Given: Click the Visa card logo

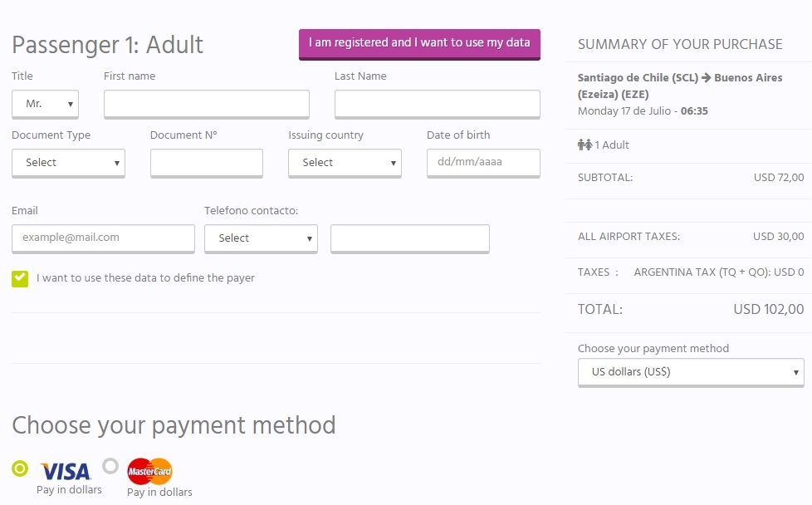Looking at the screenshot, I should pos(66,471).
